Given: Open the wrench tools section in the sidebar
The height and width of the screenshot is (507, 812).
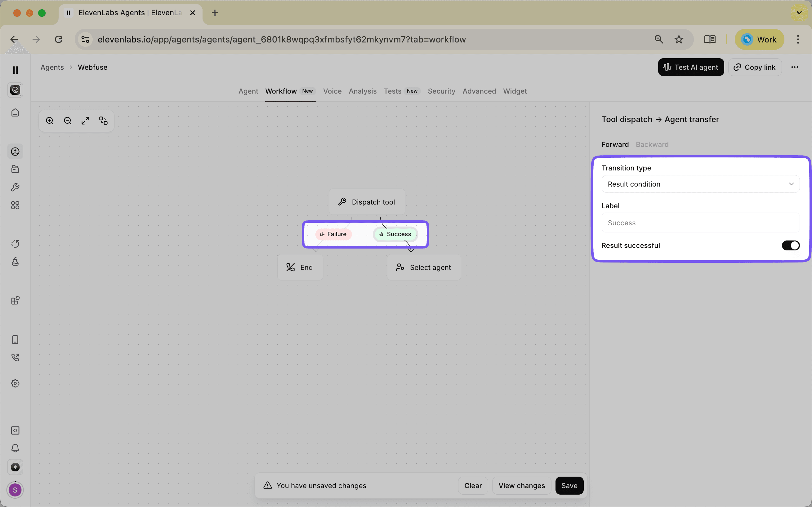Looking at the screenshot, I should pos(15,187).
